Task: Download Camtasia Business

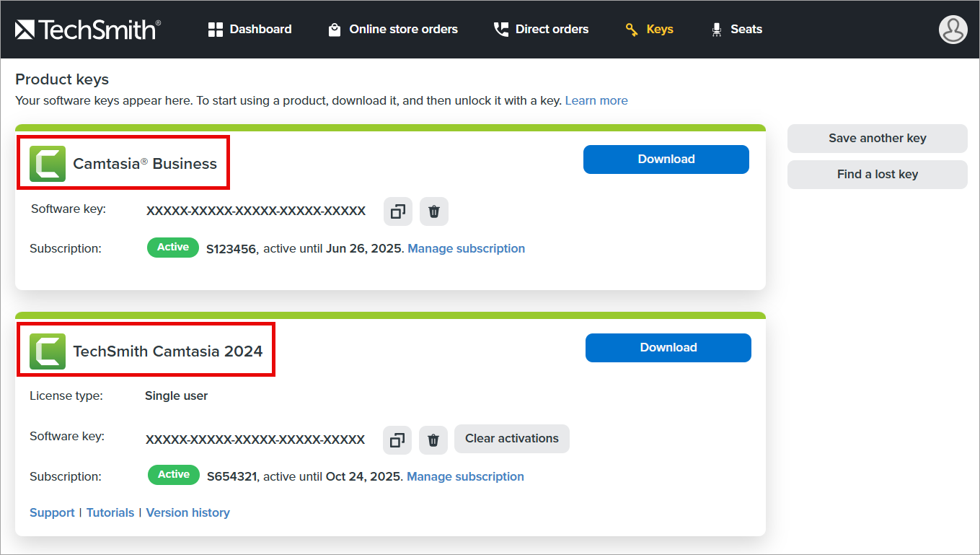Action: click(666, 159)
